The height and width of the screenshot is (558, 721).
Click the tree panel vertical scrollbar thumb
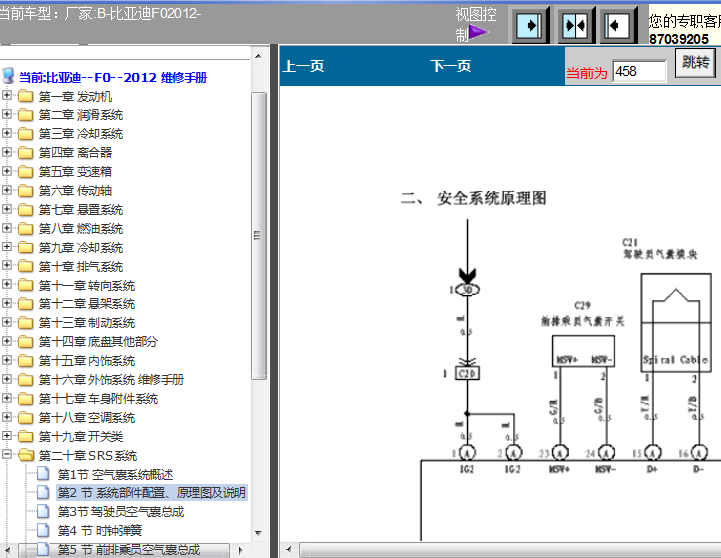pyautogui.click(x=258, y=236)
